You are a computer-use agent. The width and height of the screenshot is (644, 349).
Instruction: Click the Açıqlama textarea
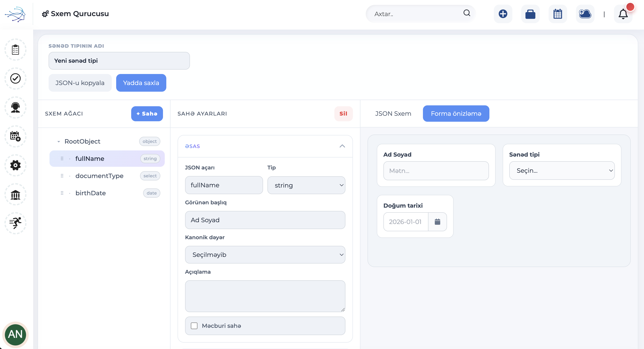(x=265, y=296)
